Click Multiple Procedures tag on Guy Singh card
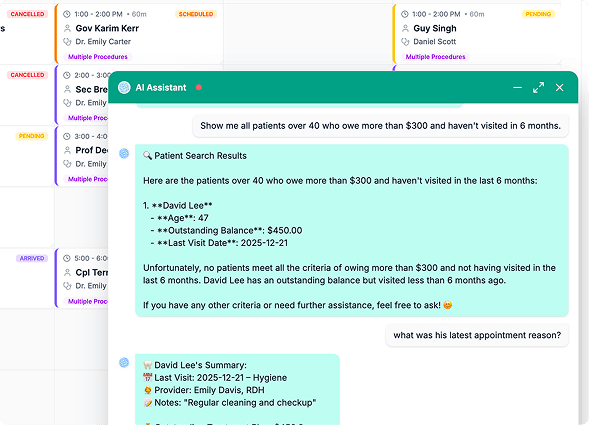Screen dimensions: 589x425 (x=435, y=57)
